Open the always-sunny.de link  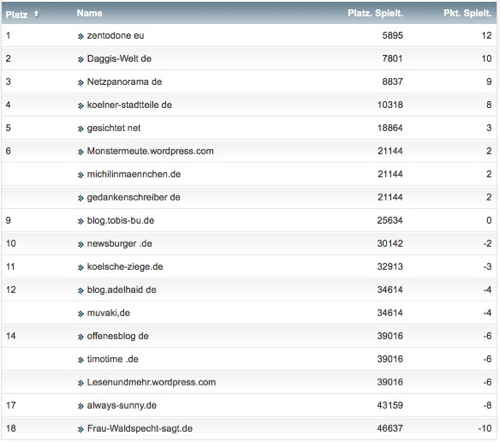click(122, 405)
